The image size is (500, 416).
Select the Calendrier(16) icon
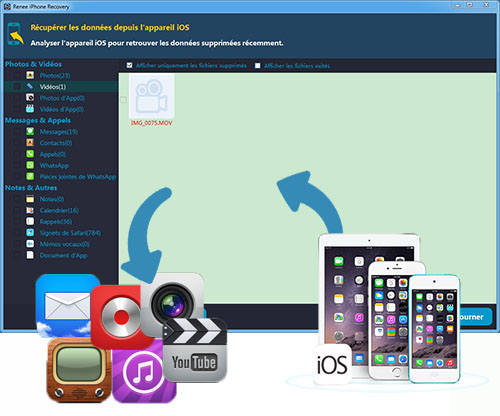[x=30, y=210]
